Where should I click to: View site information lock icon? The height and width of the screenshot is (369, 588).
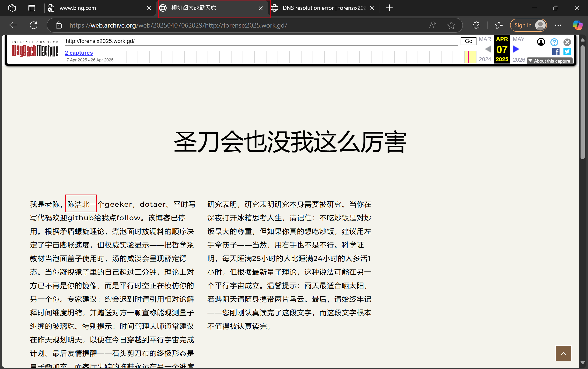click(x=59, y=25)
